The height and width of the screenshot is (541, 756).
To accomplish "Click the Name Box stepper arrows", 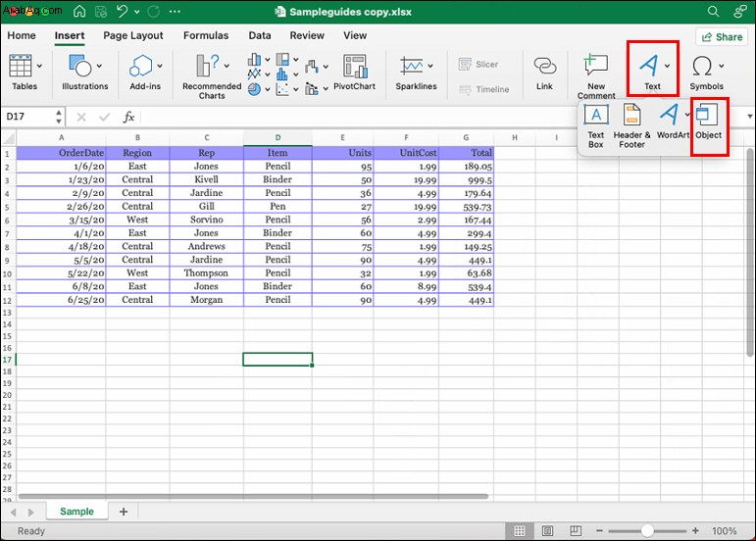I will click(58, 117).
